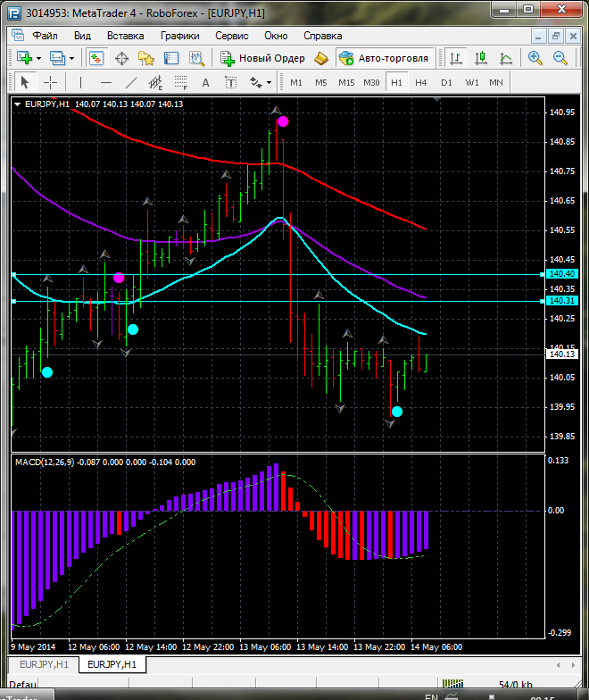This screenshot has height=700, width=589.
Task: Switch timeframe to M15
Action: (346, 82)
